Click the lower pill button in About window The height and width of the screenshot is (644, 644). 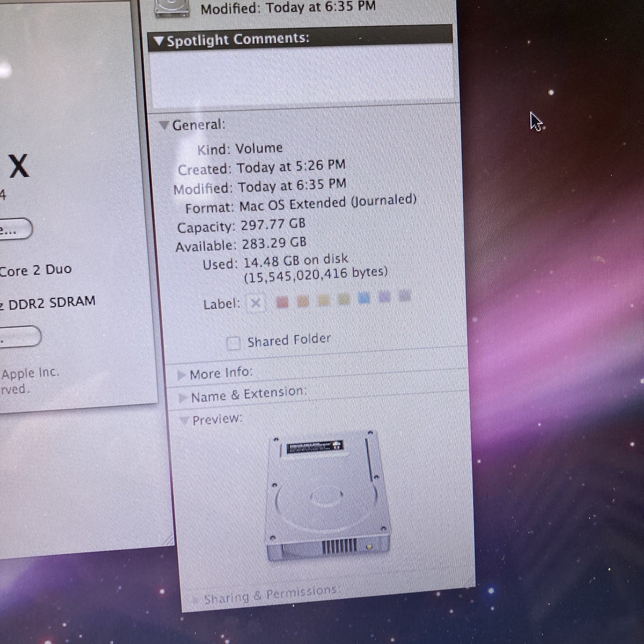tap(20, 336)
